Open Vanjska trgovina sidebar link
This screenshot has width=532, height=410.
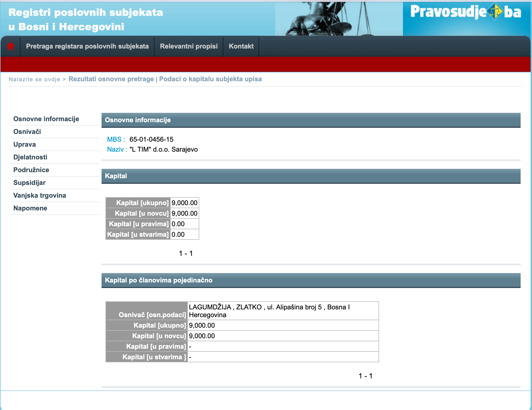40,195
